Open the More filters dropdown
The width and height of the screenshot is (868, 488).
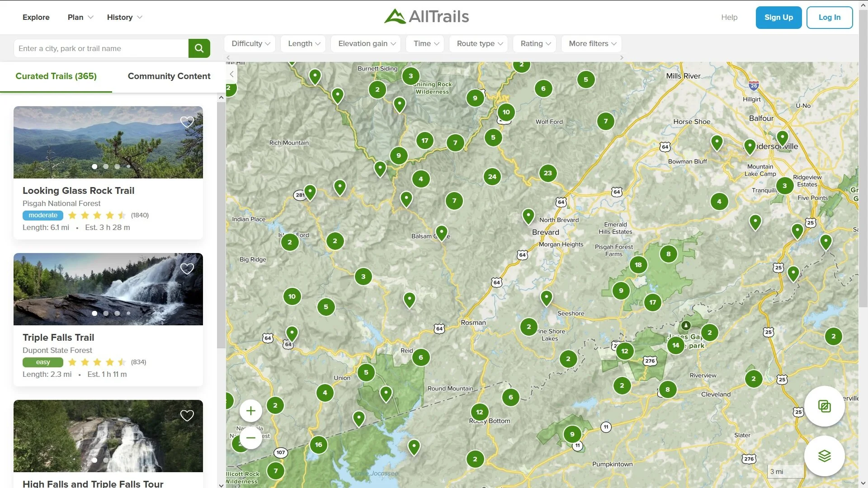click(592, 44)
